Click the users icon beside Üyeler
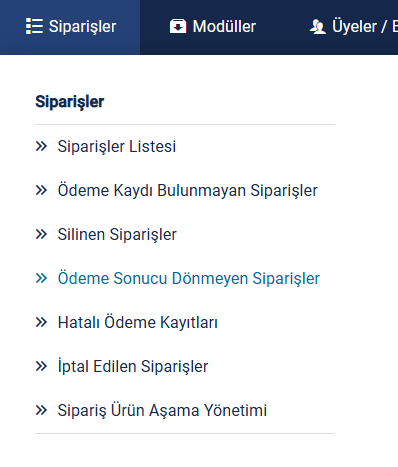Screen dimensions: 398x467 318,27
